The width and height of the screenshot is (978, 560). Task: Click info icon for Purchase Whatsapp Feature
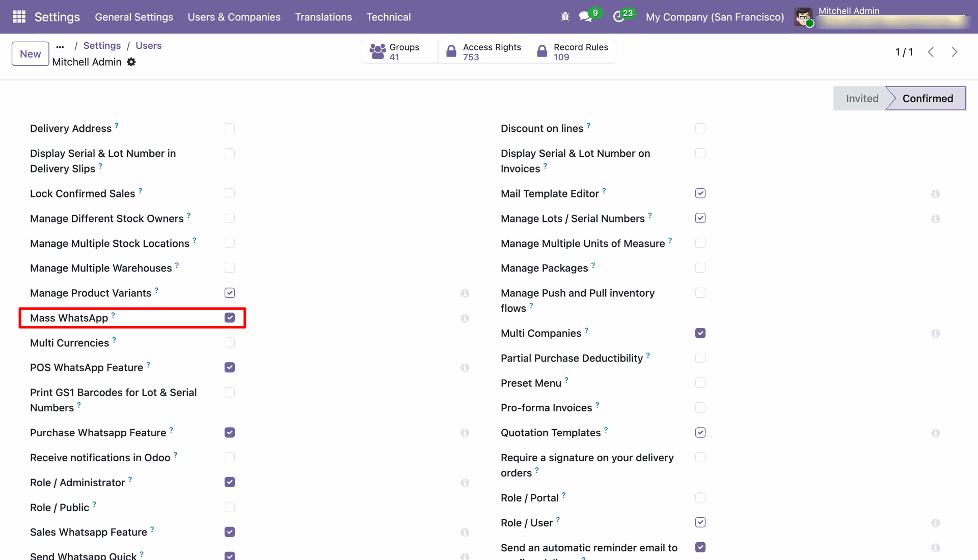tap(465, 433)
